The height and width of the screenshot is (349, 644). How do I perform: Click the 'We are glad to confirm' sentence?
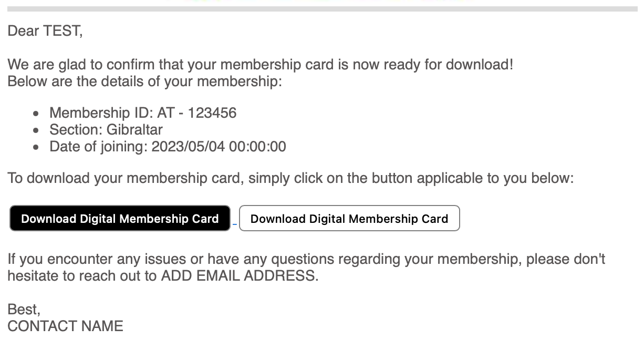pos(260,65)
